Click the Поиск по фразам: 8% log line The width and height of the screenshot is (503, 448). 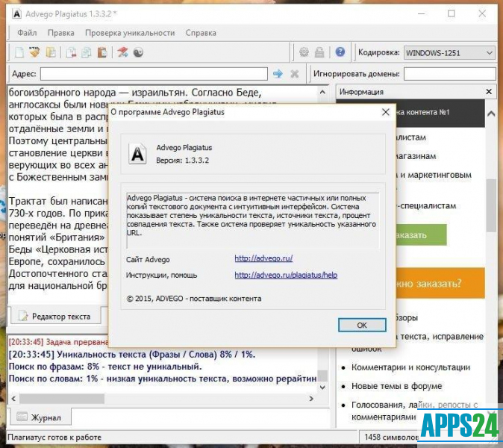(105, 367)
